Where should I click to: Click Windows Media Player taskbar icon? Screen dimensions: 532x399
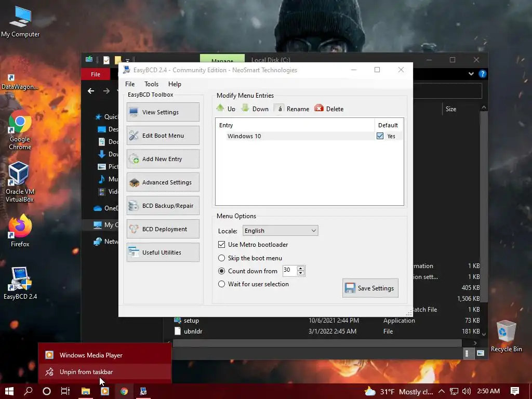pyautogui.click(x=105, y=391)
